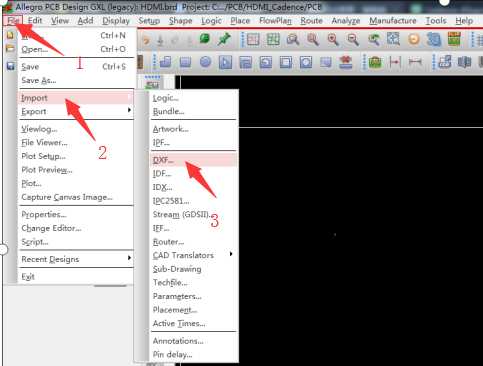
Task: Click the Zoom Fit magnifier icon
Action: point(313,39)
